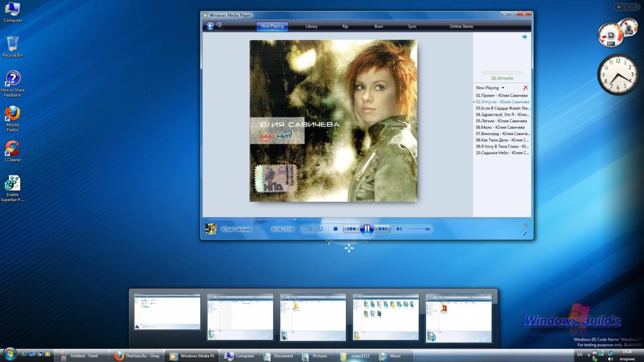Go forward in Media Player

(219, 26)
